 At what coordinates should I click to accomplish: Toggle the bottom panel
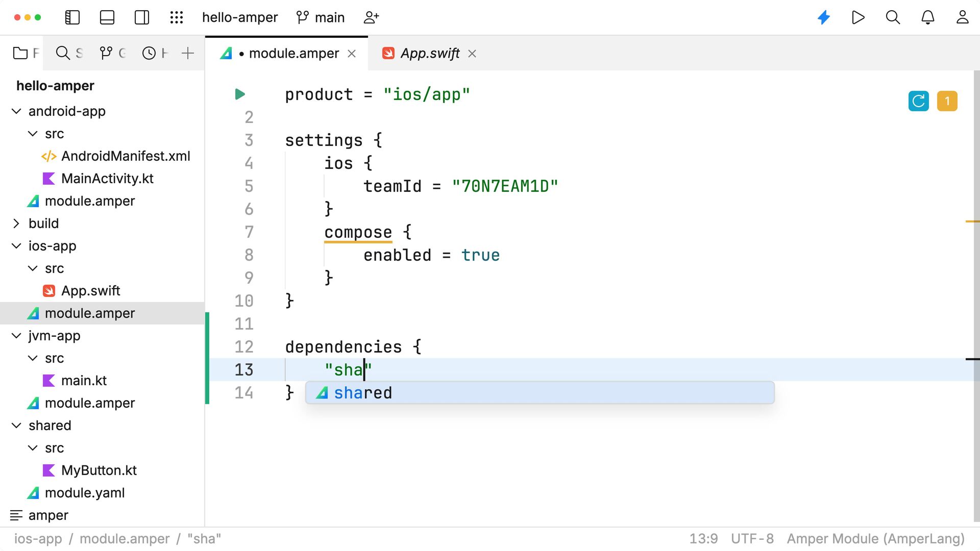coord(107,17)
